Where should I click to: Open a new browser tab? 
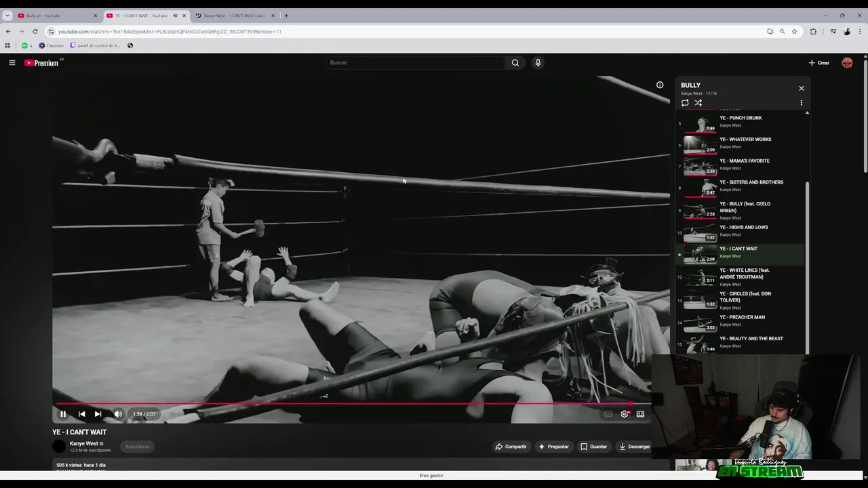click(286, 16)
